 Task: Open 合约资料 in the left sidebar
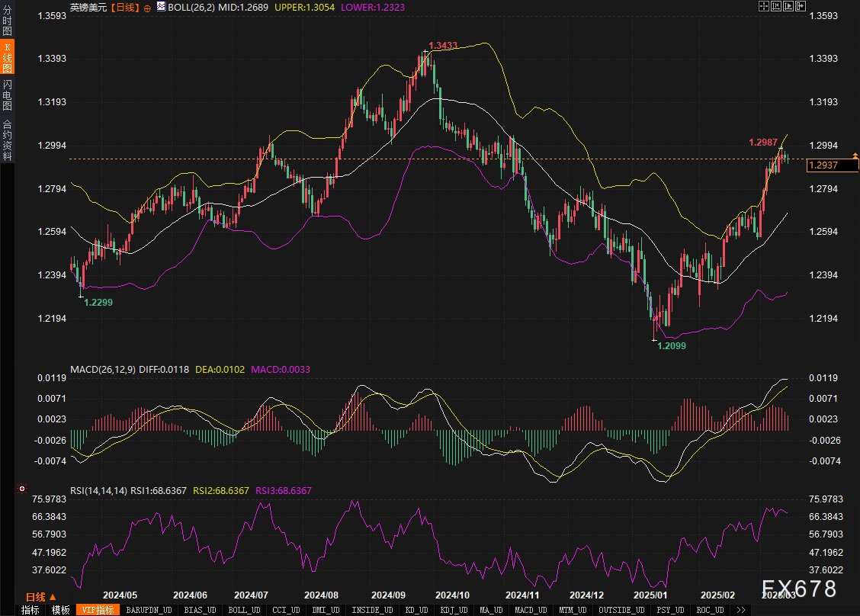[7, 140]
